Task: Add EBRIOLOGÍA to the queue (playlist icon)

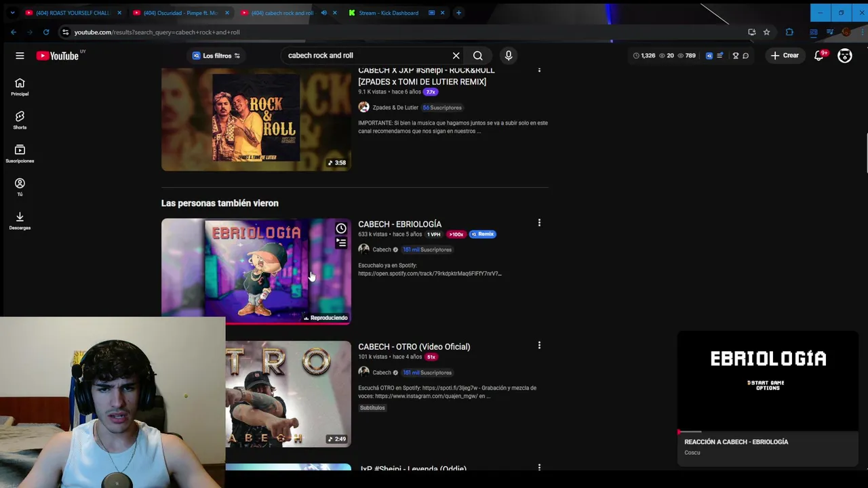Action: (341, 243)
